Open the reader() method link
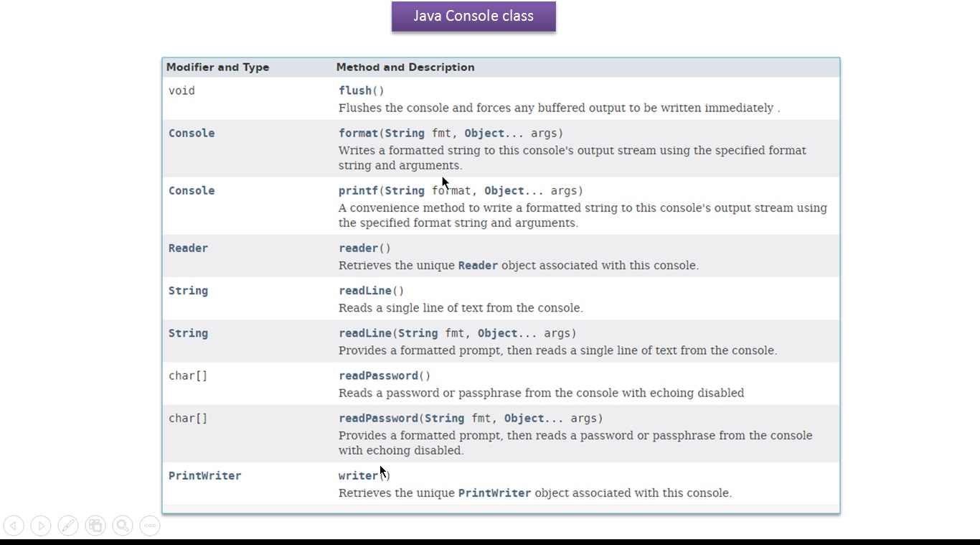980x545 pixels. [x=358, y=248]
